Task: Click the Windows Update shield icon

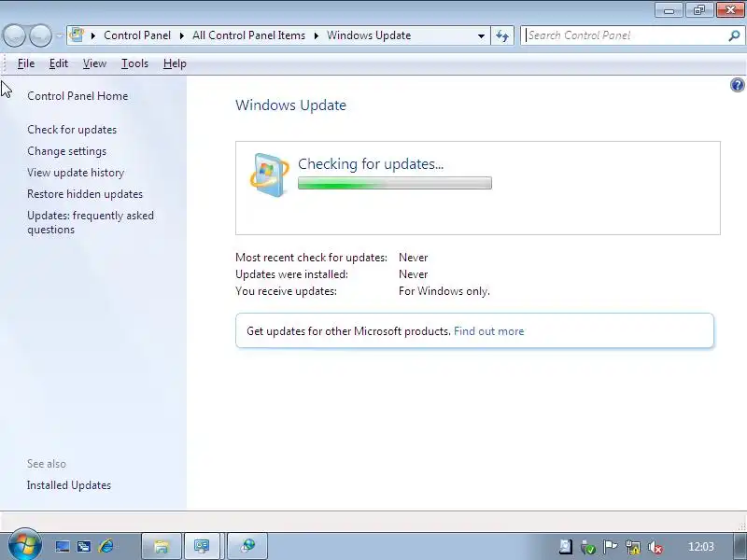Action: pyautogui.click(x=269, y=175)
